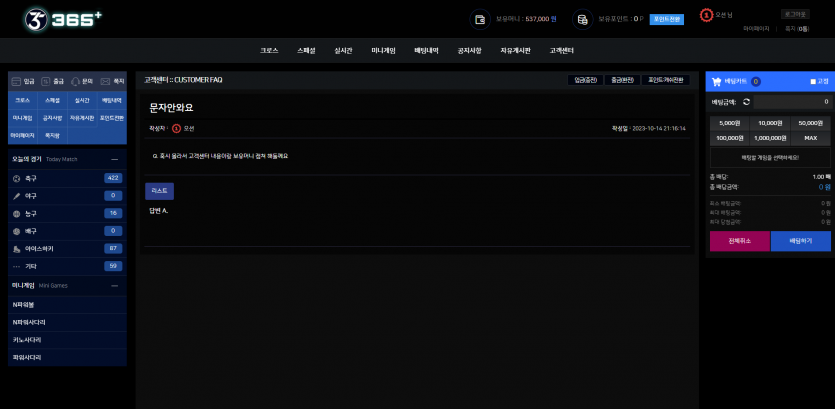The width and height of the screenshot is (835, 409).
Task: Add 100,000원 to the bet amount
Action: [x=730, y=138]
